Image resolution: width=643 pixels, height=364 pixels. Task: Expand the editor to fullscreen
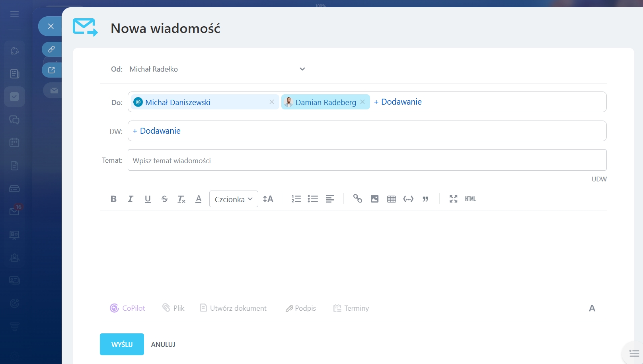pyautogui.click(x=453, y=199)
